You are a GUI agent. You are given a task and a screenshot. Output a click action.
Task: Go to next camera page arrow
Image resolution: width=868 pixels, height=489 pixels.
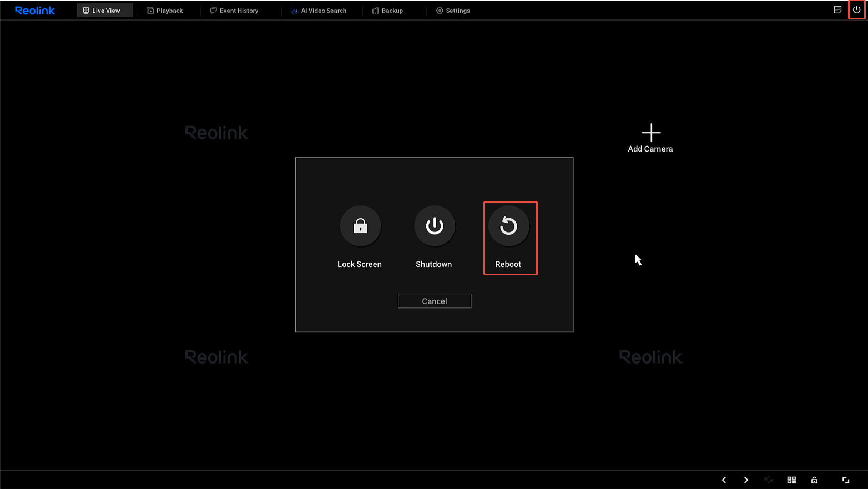[x=746, y=480]
